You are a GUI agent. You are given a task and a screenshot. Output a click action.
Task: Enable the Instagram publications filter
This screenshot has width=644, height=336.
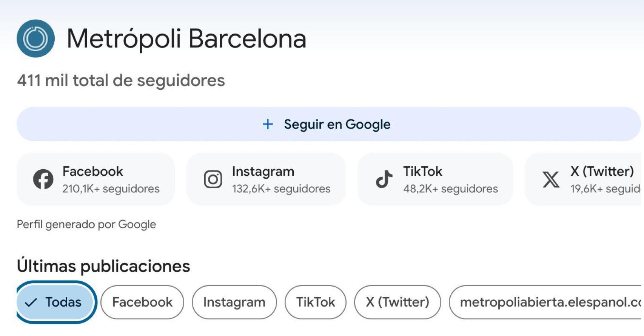tap(234, 302)
